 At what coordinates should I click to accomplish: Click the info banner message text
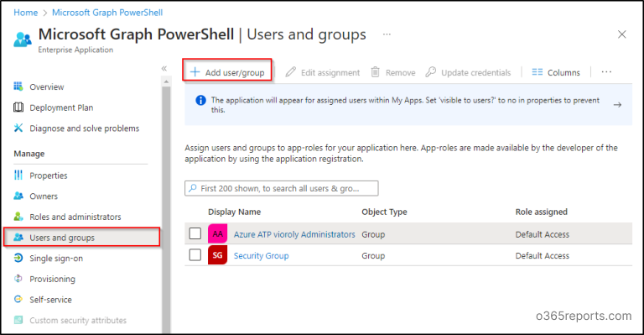405,105
